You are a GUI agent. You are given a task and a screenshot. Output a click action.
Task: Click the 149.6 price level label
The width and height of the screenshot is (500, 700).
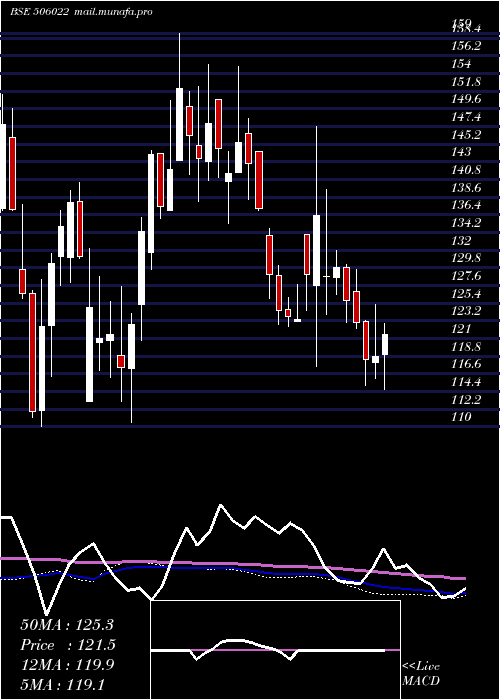[465, 99]
